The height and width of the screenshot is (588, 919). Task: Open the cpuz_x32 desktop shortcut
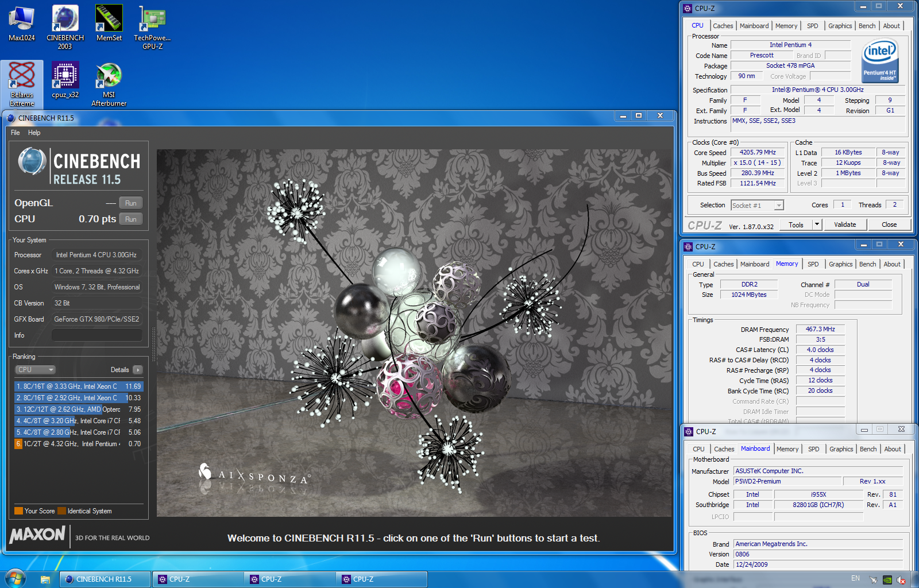(x=65, y=80)
